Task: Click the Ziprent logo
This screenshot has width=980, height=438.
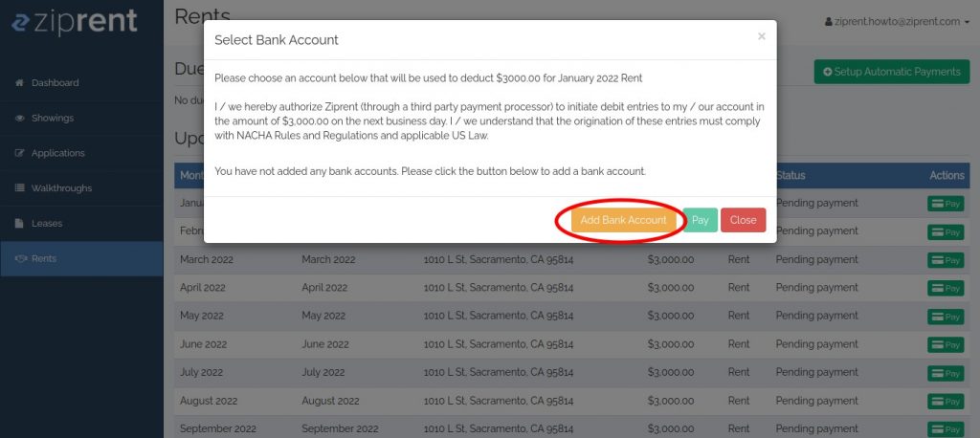Action: coord(75,21)
